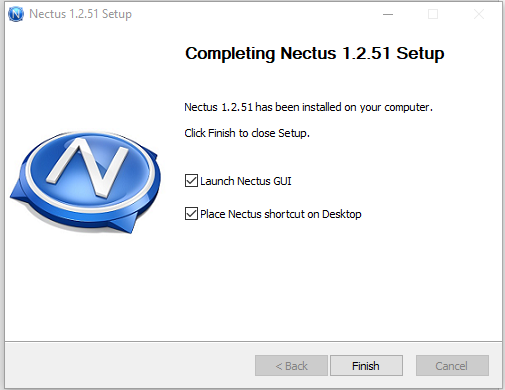Image resolution: width=505 pixels, height=390 pixels.
Task: Click the disabled maximize window button
Action: tap(433, 14)
